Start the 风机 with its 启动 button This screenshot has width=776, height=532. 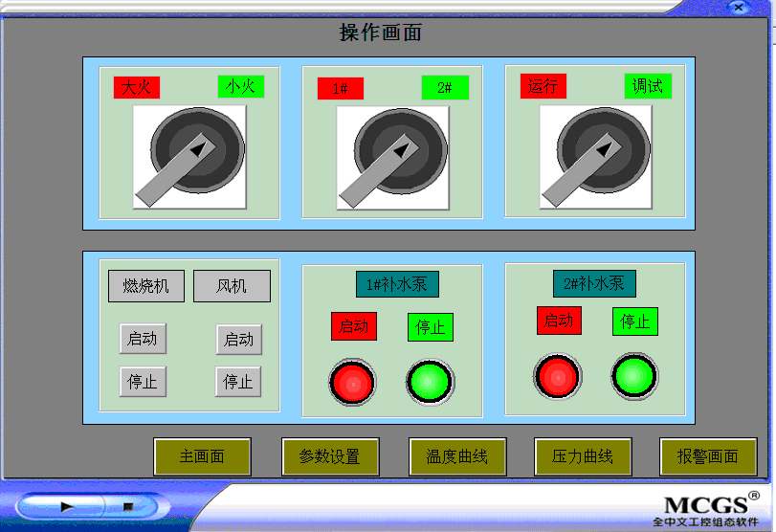tap(238, 340)
